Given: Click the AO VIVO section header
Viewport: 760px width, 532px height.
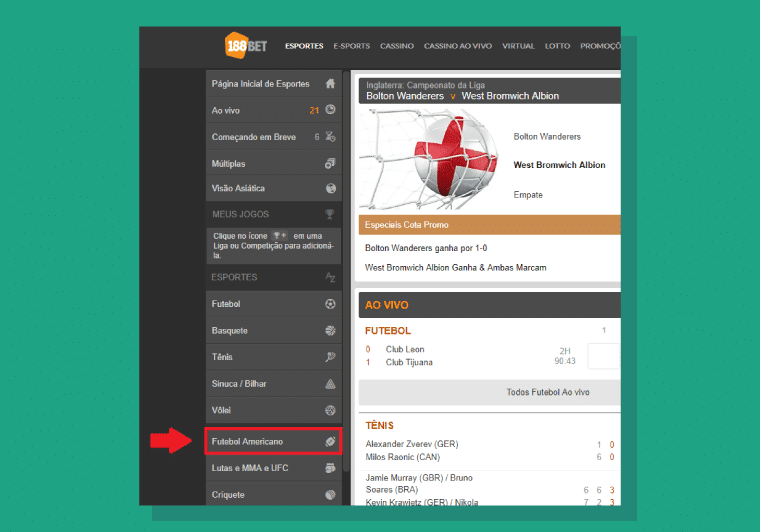Looking at the screenshot, I should pos(490,305).
